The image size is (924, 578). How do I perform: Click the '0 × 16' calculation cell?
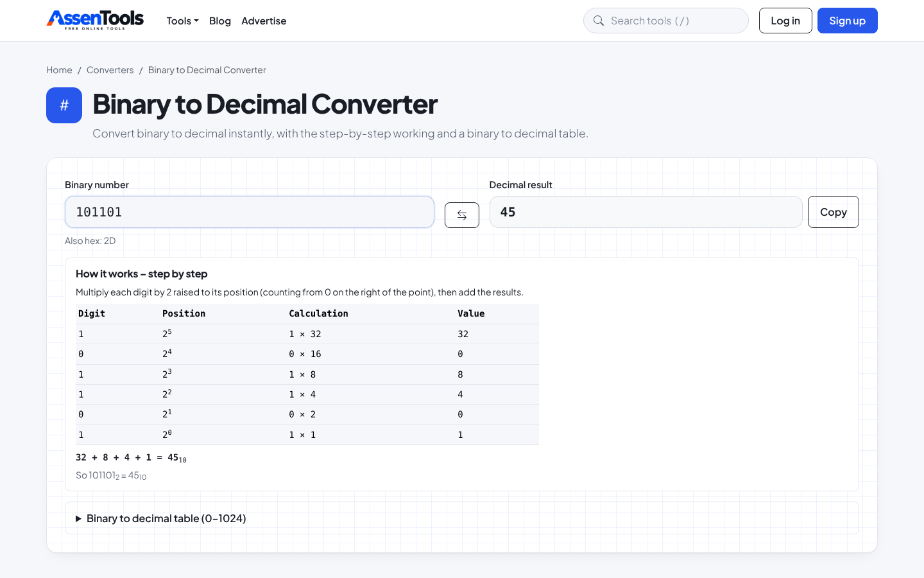coord(305,354)
